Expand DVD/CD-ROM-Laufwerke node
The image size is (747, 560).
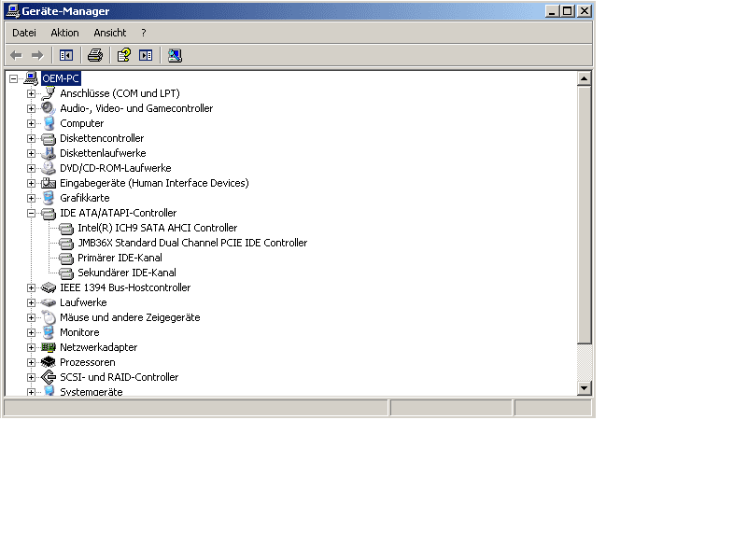[x=31, y=169]
